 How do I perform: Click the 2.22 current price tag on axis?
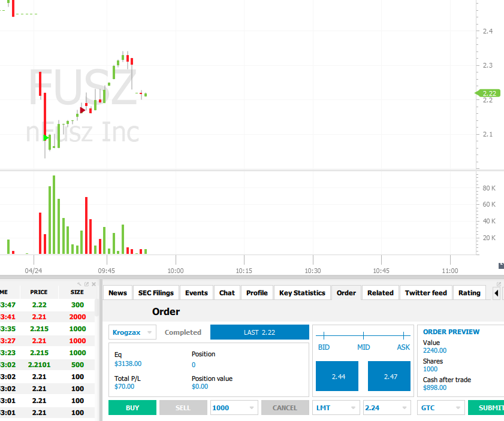[x=488, y=93]
